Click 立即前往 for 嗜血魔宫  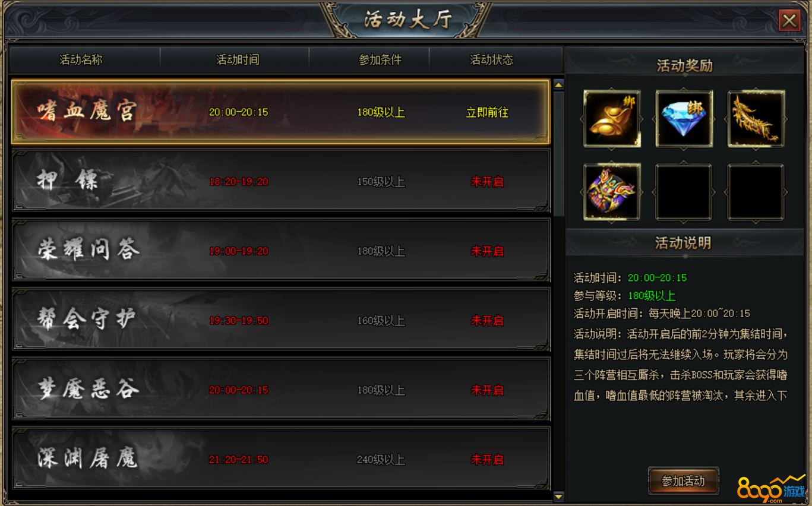[x=487, y=112]
